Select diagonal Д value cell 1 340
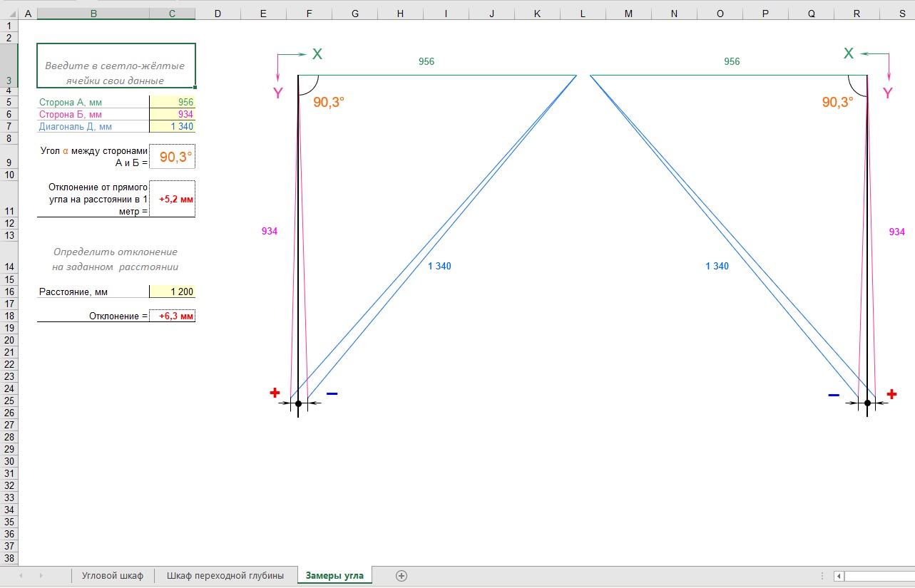The height and width of the screenshot is (588, 915). point(172,127)
